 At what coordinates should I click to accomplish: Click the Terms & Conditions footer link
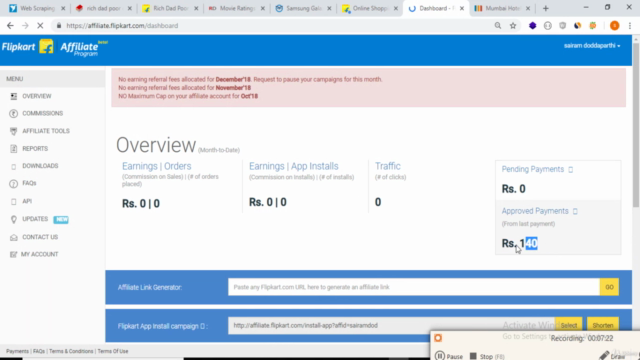tap(71, 351)
